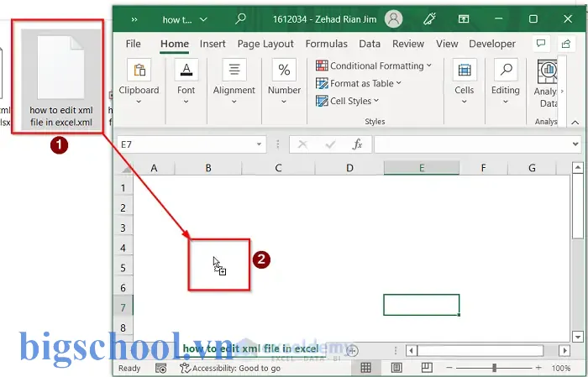Image resolution: width=588 pixels, height=377 pixels.
Task: Switch to Page Break Preview icon
Action: tap(427, 368)
